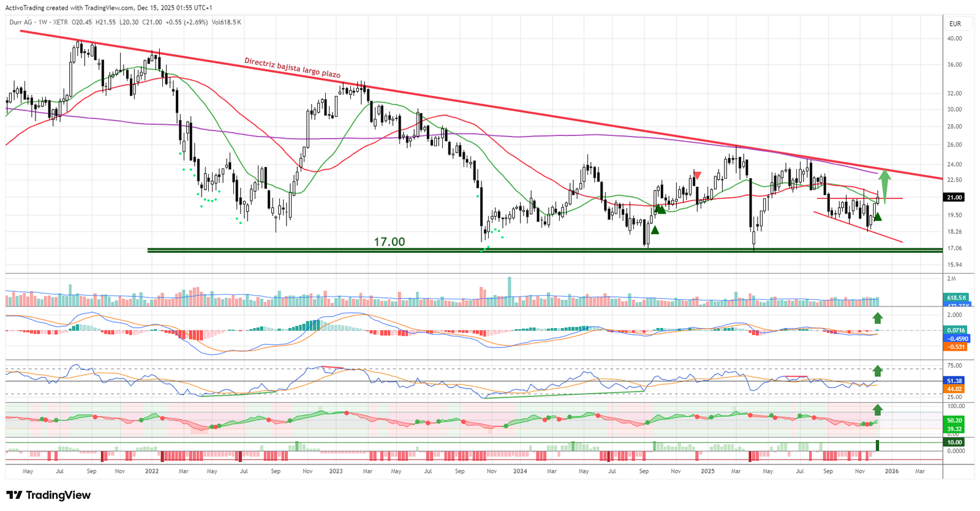Image resolution: width=980 pixels, height=511 pixels.
Task: Click the 21.00 current price label
Action: pos(954,198)
